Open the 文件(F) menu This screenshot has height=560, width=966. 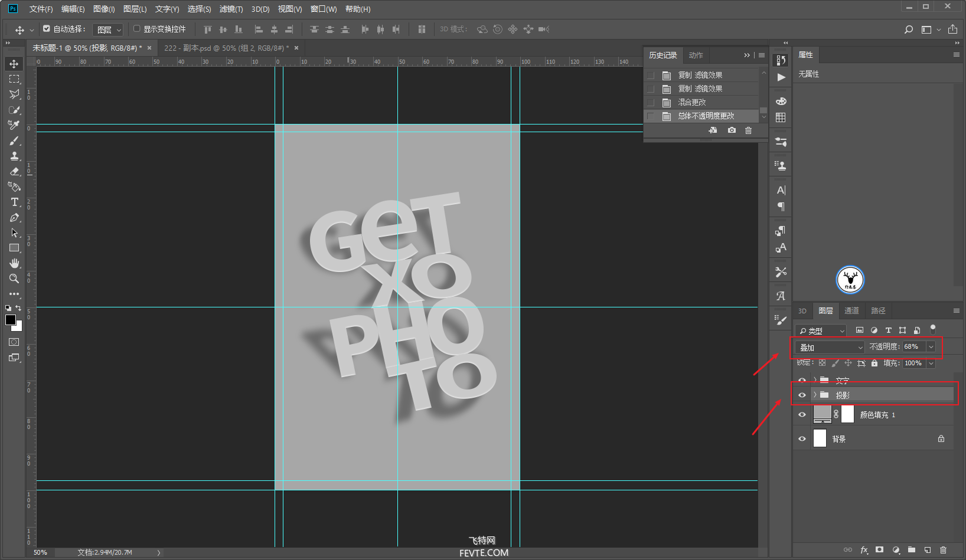pyautogui.click(x=41, y=9)
